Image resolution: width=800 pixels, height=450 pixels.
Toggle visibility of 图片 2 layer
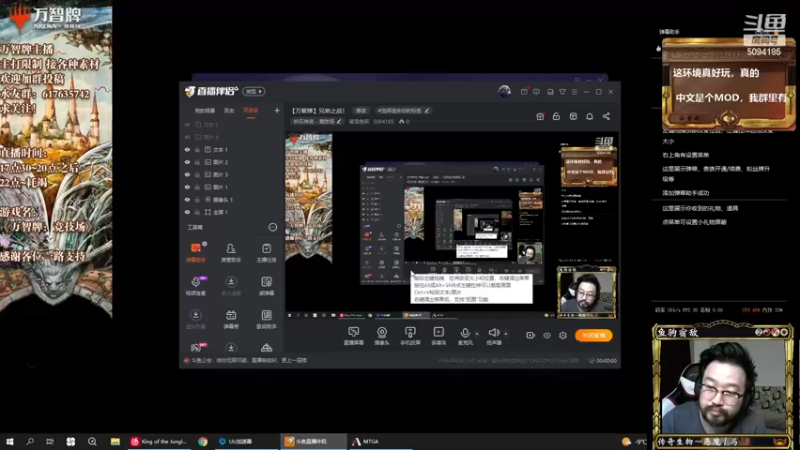click(x=187, y=162)
